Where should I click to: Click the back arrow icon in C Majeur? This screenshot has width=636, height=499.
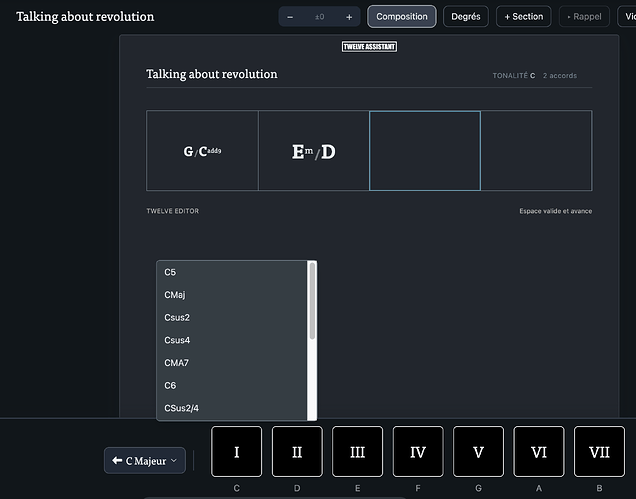point(117,460)
